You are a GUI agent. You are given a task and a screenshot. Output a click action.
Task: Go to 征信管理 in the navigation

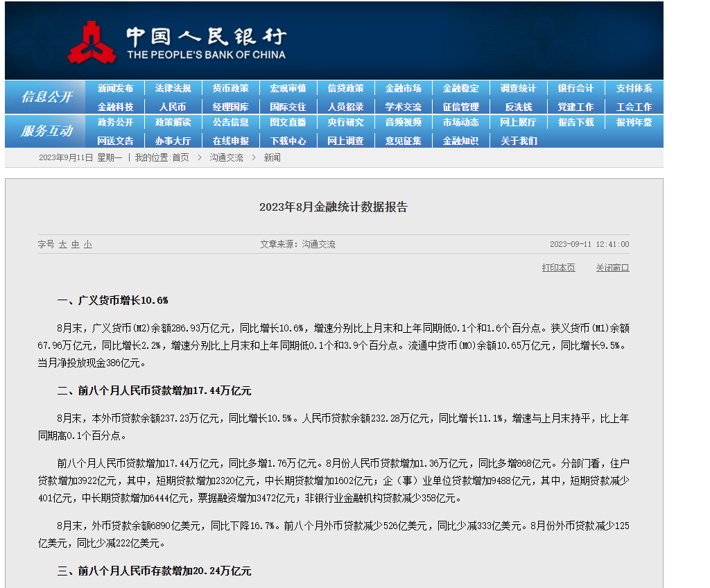click(x=460, y=107)
